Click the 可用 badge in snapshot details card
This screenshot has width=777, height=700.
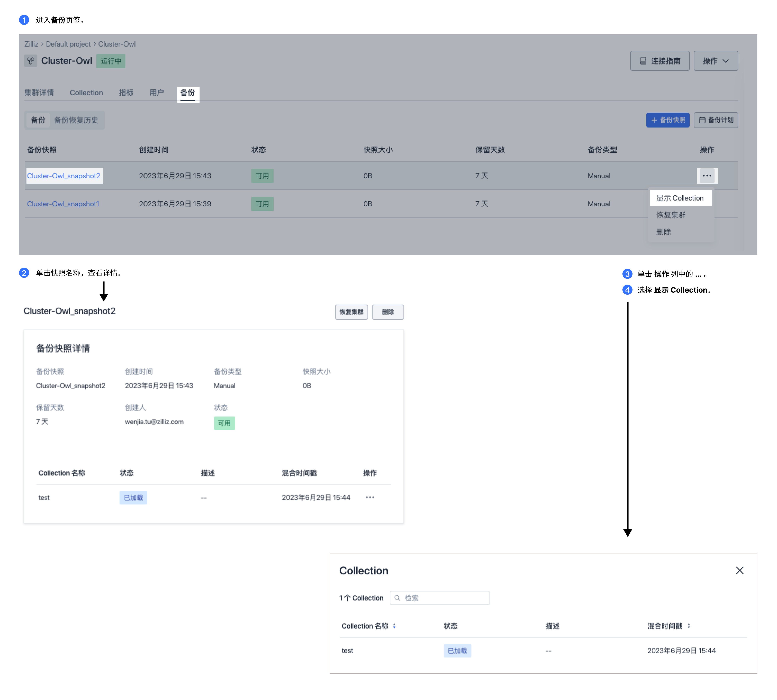(x=224, y=423)
